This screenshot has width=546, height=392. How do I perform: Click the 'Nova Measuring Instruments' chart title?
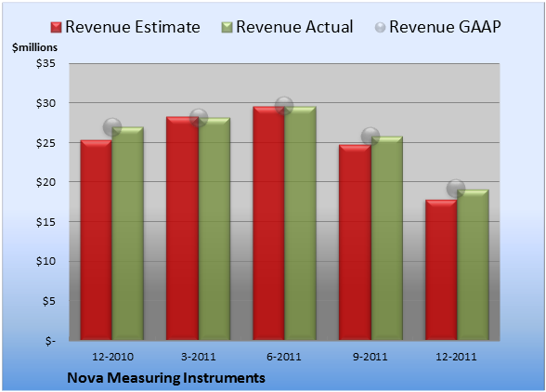pyautogui.click(x=166, y=378)
